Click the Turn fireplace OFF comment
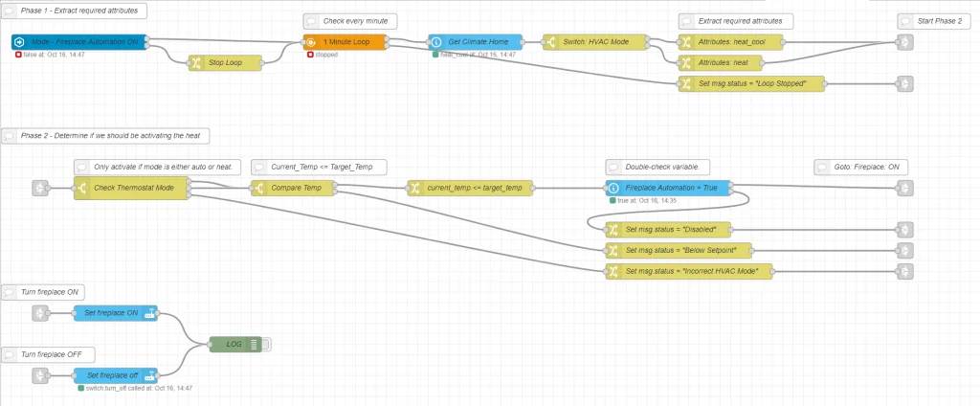Screen dimensions: 980x406 click(x=48, y=354)
